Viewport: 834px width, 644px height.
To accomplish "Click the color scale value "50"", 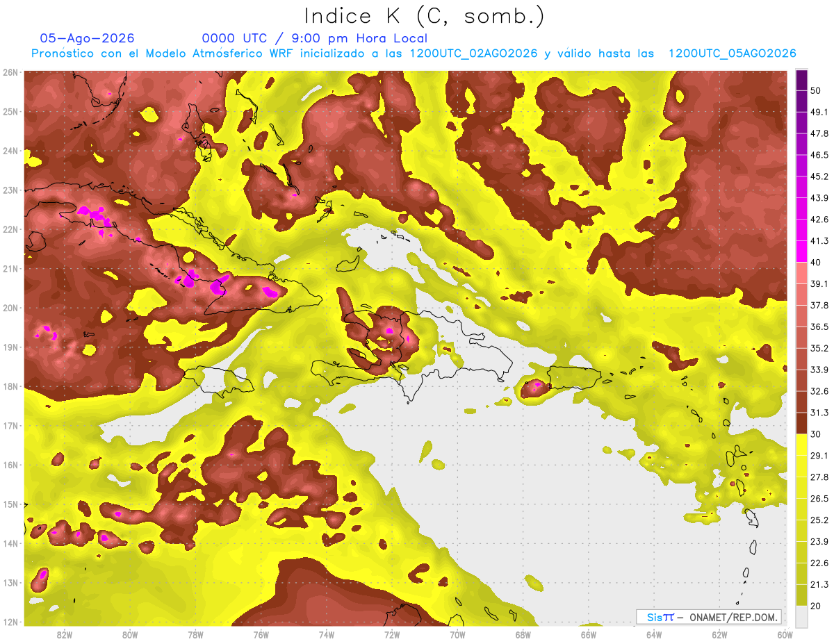I will tap(817, 90).
